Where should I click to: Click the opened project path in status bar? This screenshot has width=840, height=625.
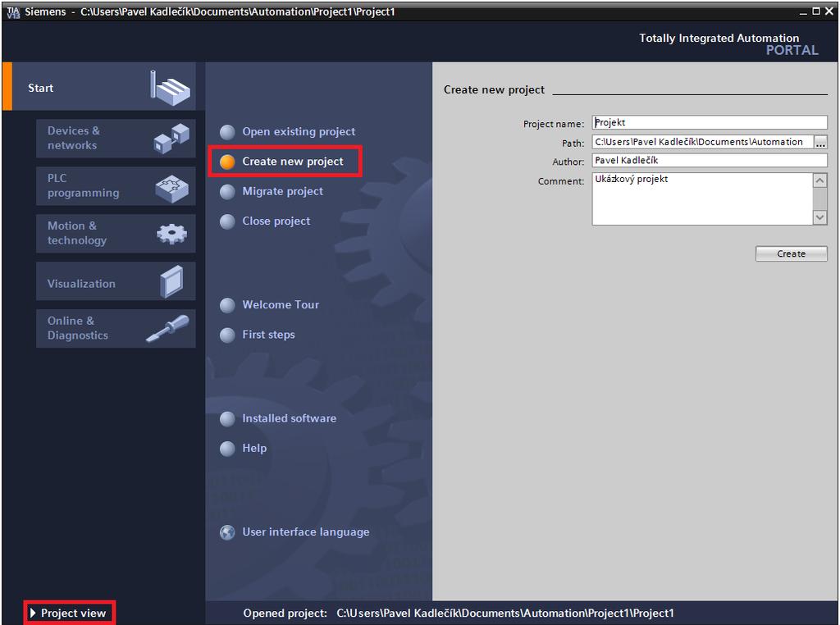(504, 614)
